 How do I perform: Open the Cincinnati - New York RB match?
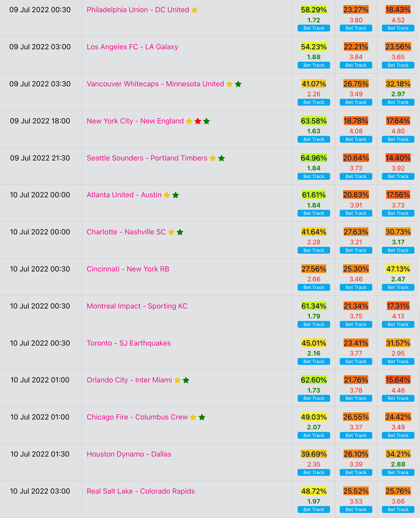128,269
